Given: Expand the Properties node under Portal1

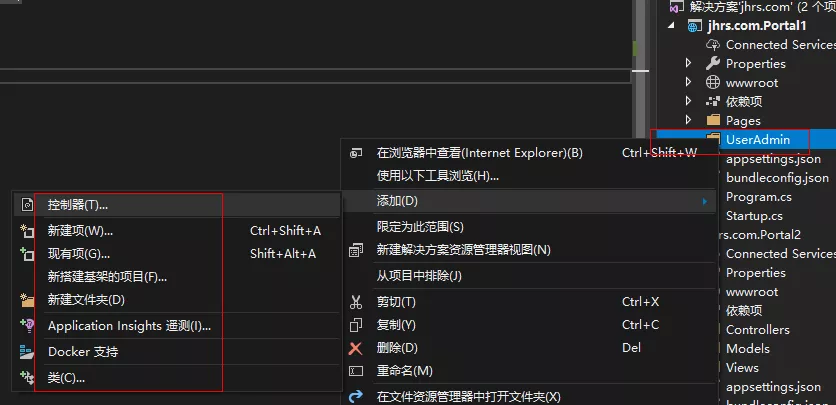Looking at the screenshot, I should [x=688, y=63].
